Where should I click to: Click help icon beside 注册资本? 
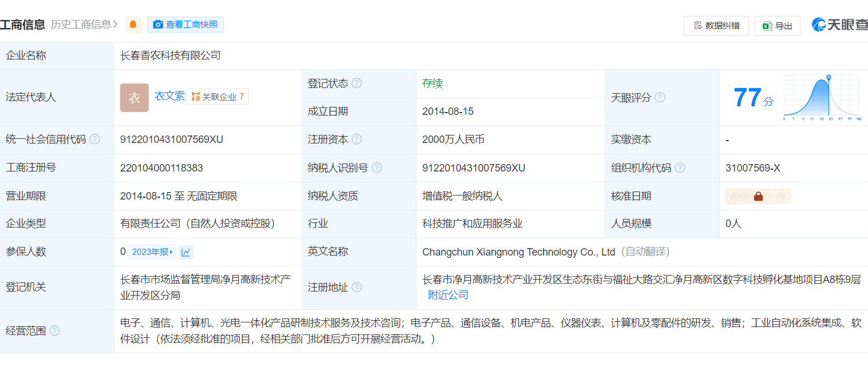point(356,139)
